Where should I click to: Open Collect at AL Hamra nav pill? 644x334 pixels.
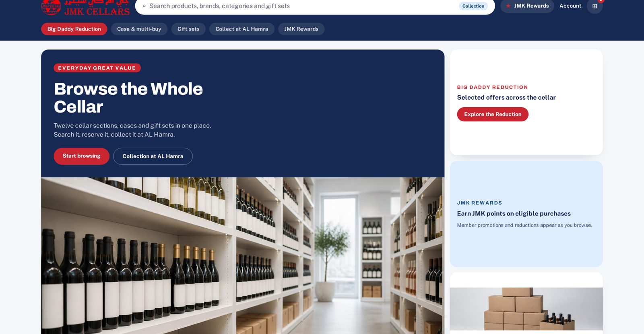tap(242, 29)
